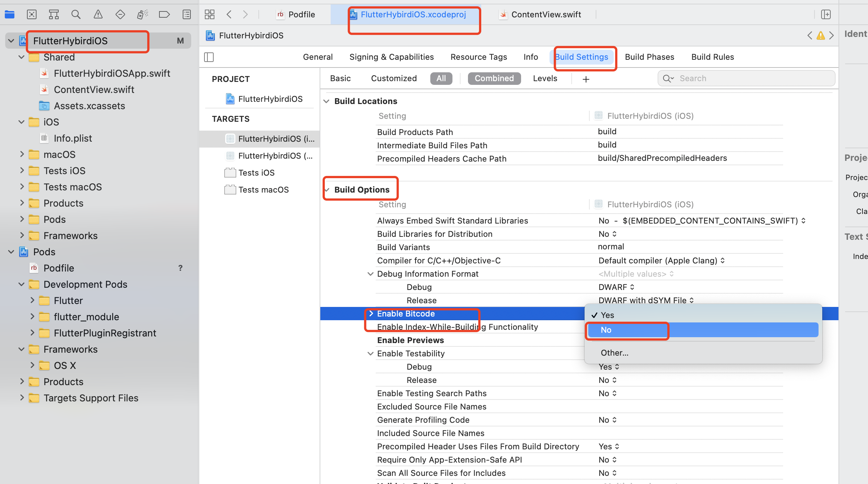Select Assets.xcassets in navigator
The height and width of the screenshot is (484, 868).
pyautogui.click(x=89, y=106)
